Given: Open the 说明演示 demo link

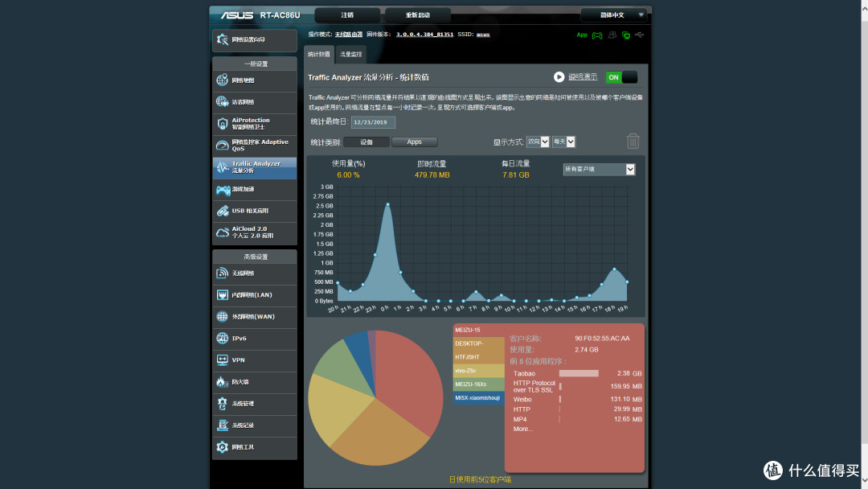Looking at the screenshot, I should click(583, 77).
